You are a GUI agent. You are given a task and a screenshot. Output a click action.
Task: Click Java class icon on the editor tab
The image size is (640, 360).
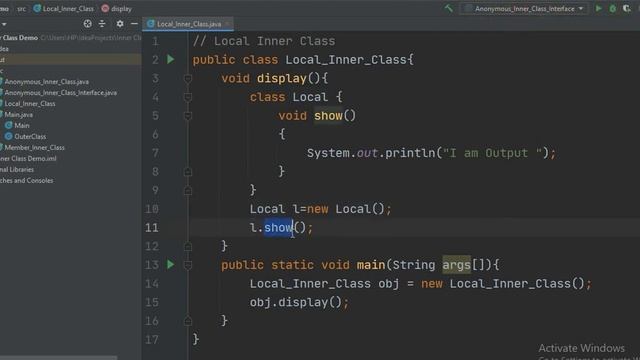click(x=151, y=24)
